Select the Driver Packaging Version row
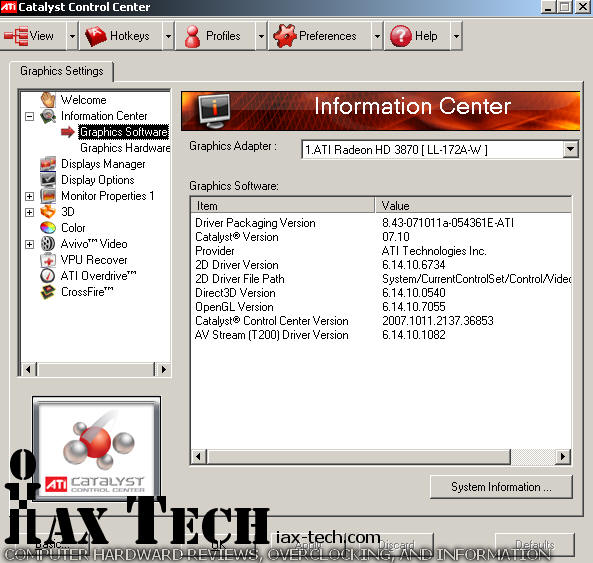The width and height of the screenshot is (593, 563). [x=381, y=223]
